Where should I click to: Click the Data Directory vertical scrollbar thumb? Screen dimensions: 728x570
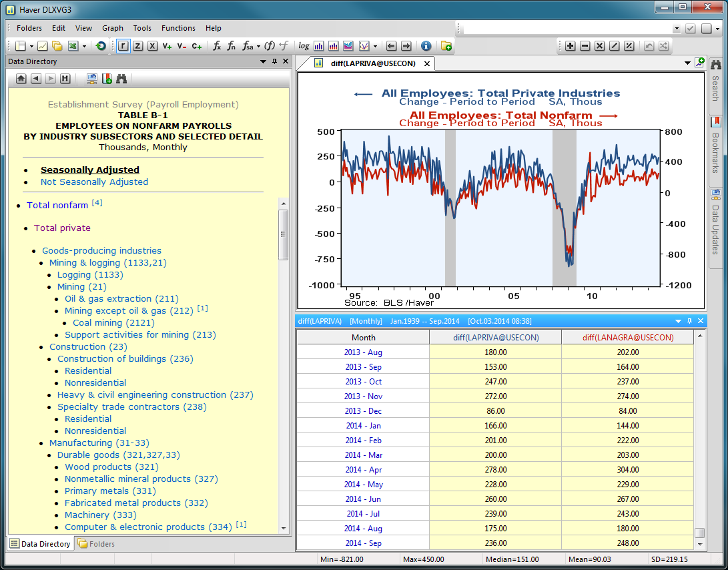[283, 234]
